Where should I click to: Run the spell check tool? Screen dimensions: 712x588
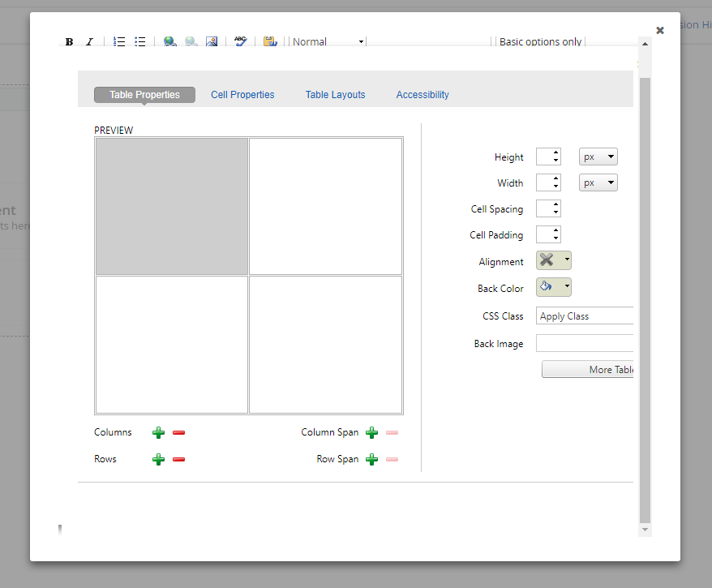241,42
